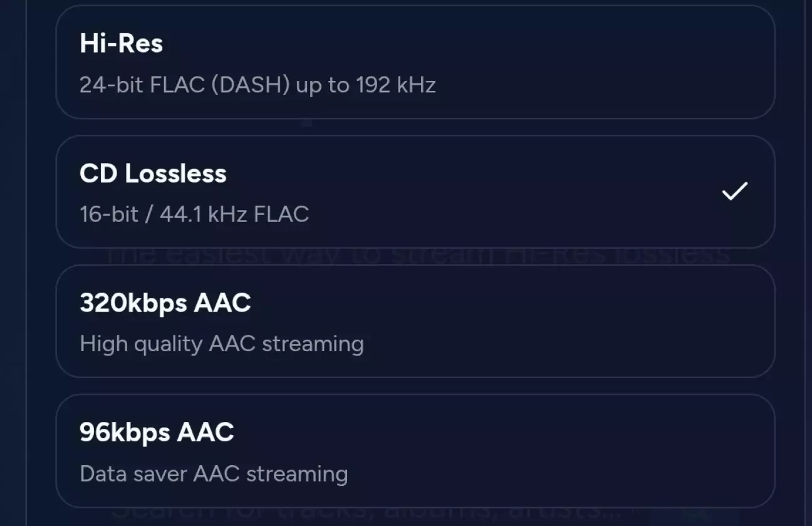Pick the 96kbps AAC option
The image size is (812, 526).
pos(415,450)
